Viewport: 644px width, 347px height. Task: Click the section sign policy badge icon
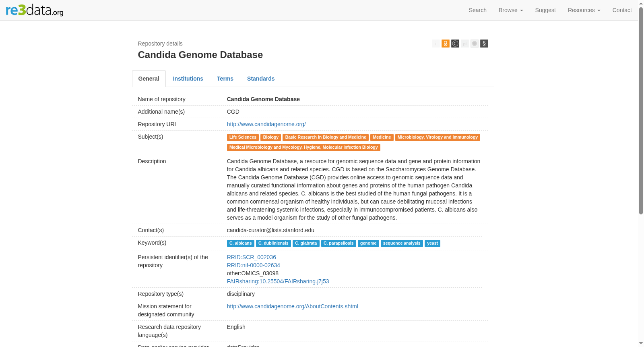484,44
